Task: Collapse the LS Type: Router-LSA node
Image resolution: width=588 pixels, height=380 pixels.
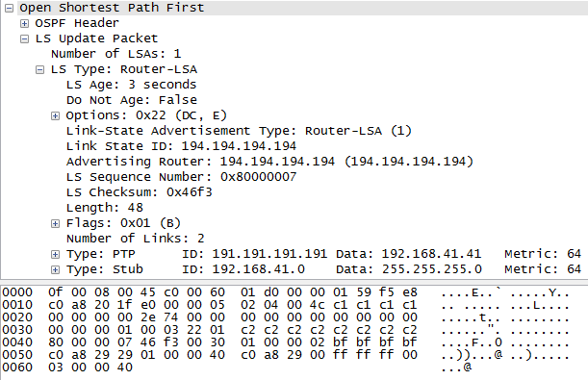Action: [39, 69]
